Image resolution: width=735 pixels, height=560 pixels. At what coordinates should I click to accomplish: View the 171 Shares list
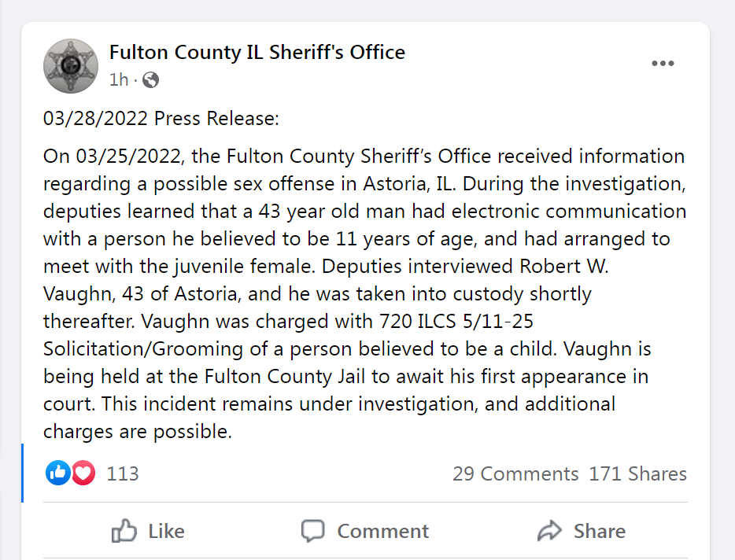point(638,473)
